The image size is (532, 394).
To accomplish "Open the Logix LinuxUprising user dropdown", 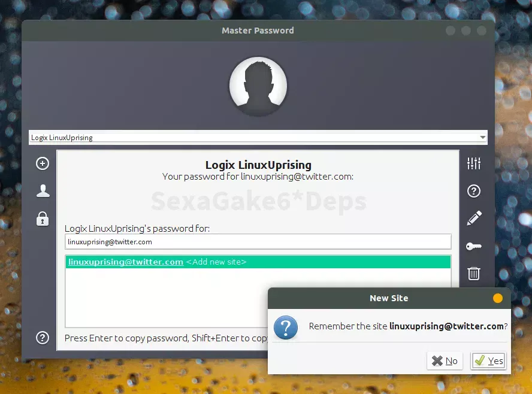I will pyautogui.click(x=258, y=137).
